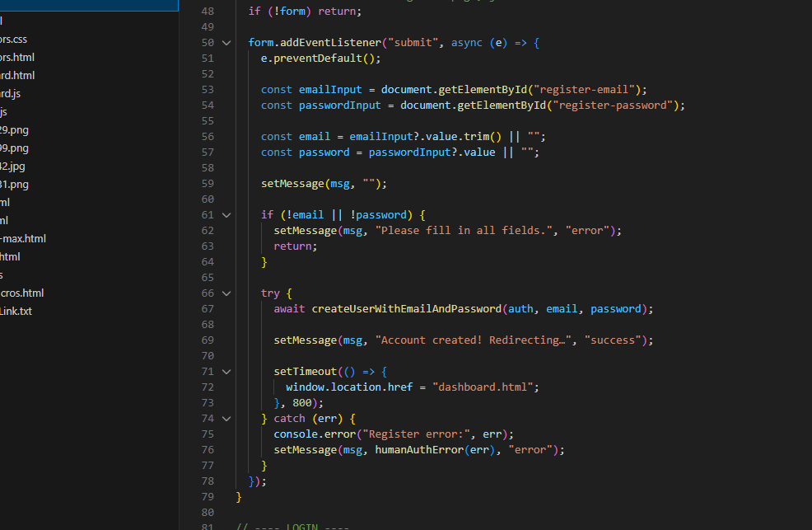Image resolution: width=812 pixels, height=530 pixels.
Task: Select the file ending in cros.html
Action: 22,293
